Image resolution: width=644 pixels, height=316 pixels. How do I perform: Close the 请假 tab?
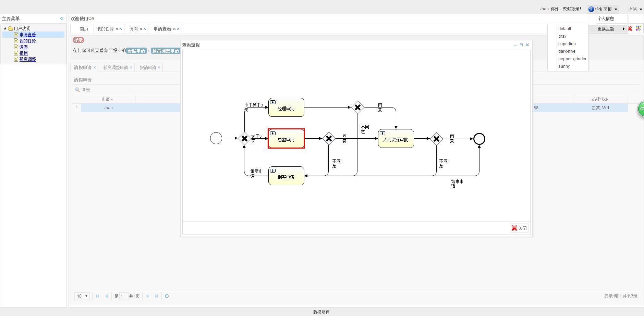[145, 29]
